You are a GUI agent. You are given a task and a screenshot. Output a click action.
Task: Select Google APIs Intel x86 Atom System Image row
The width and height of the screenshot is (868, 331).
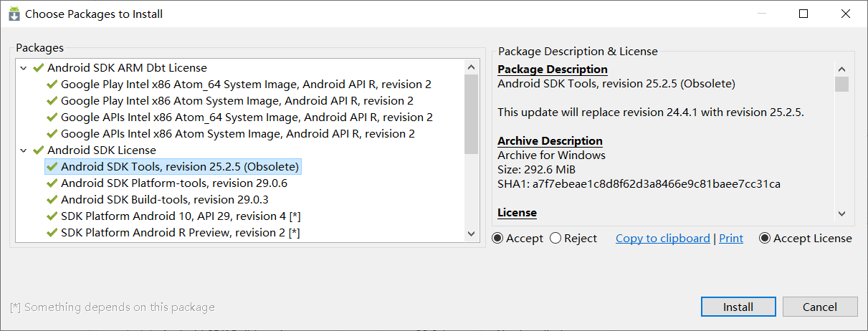click(238, 134)
